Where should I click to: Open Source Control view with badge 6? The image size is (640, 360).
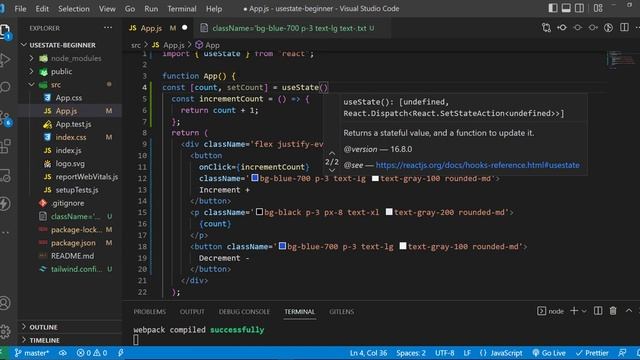[x=6, y=118]
